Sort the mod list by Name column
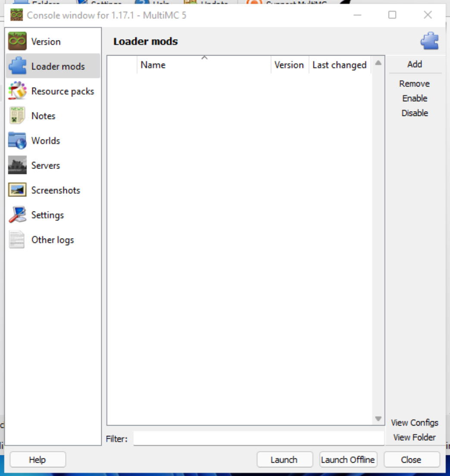450x476 pixels. 203,65
